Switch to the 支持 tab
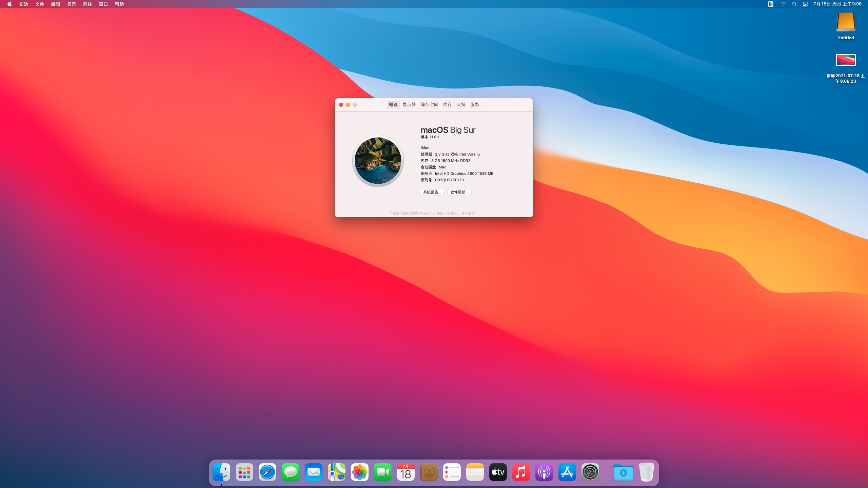This screenshot has width=868, height=488. click(461, 105)
